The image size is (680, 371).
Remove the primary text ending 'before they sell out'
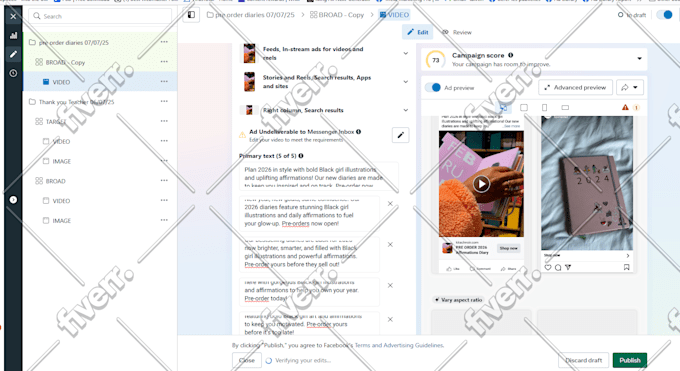[x=390, y=244]
